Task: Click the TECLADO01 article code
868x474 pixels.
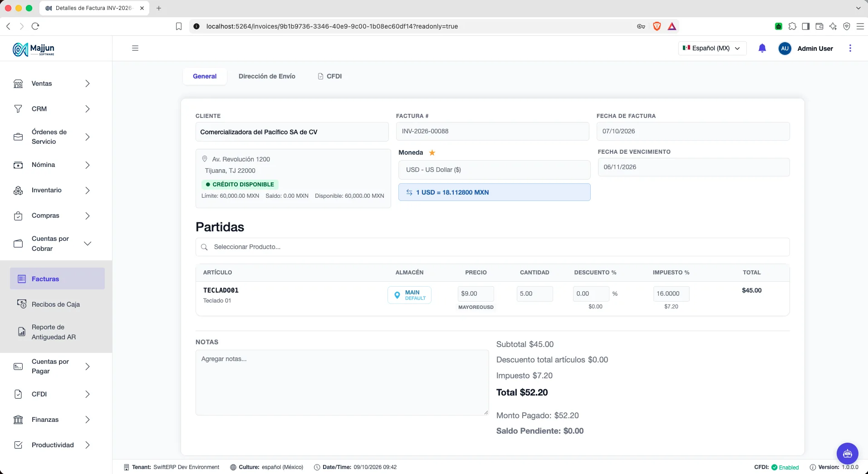Action: pyautogui.click(x=221, y=290)
